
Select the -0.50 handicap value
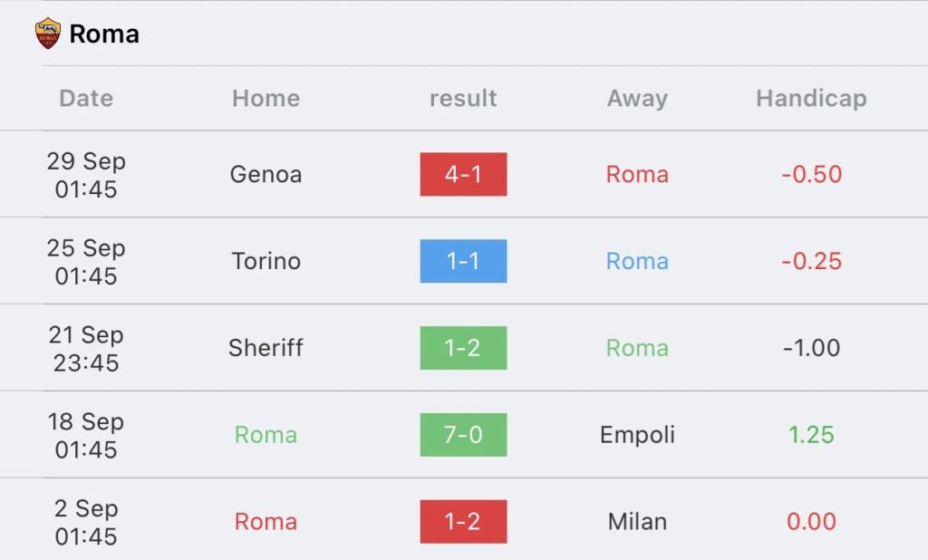811,174
